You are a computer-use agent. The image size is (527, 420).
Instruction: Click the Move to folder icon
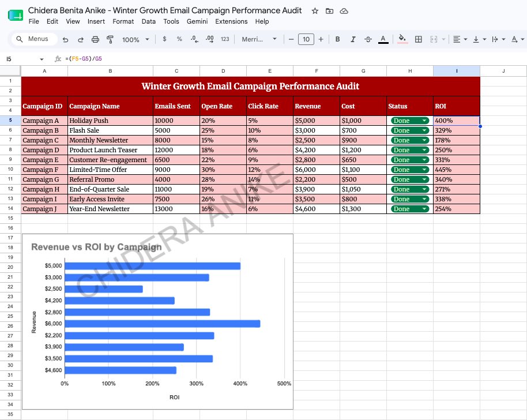coord(329,11)
